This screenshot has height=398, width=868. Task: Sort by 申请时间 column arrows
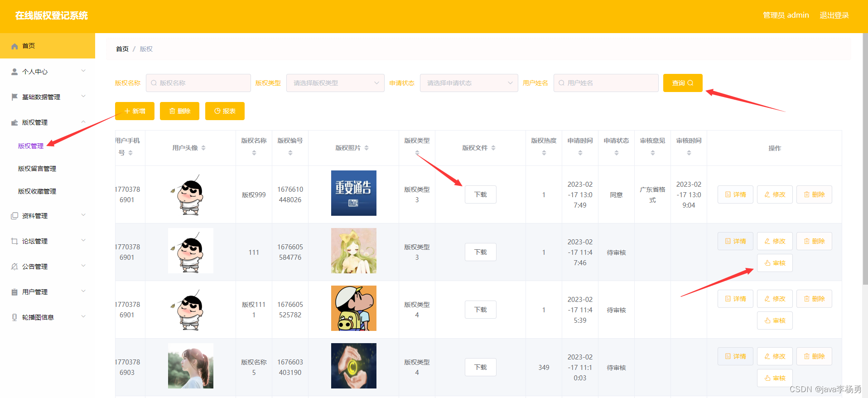tap(580, 153)
